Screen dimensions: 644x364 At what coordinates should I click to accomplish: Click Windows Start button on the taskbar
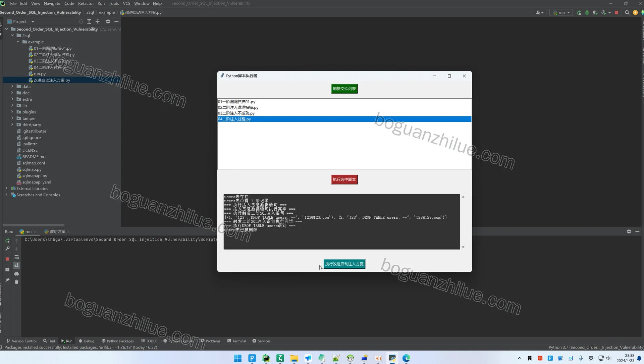click(238, 358)
